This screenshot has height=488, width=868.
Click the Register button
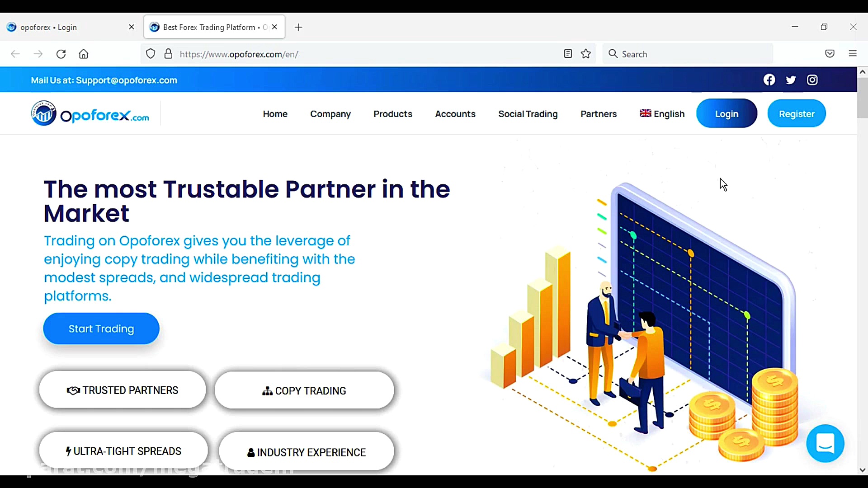click(x=797, y=113)
